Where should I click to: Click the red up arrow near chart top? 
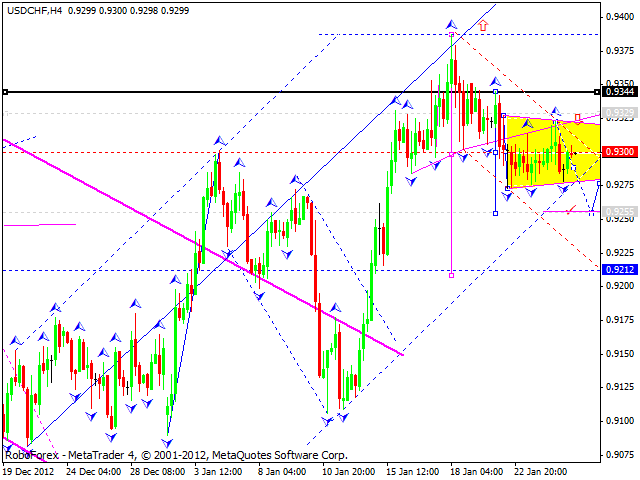[483, 25]
